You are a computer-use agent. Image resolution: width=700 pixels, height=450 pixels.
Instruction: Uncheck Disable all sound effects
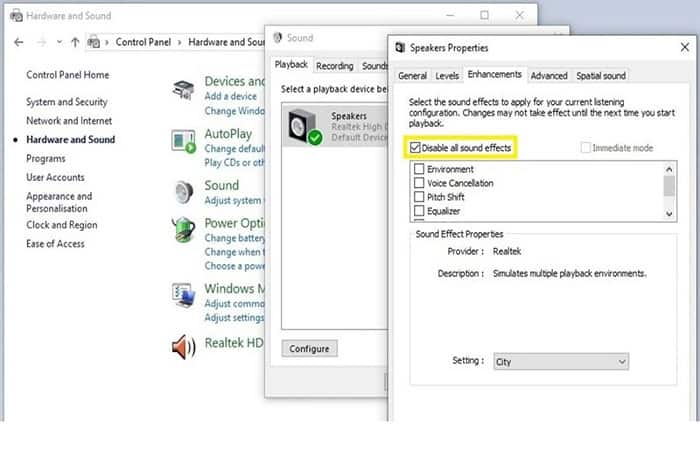(x=415, y=148)
